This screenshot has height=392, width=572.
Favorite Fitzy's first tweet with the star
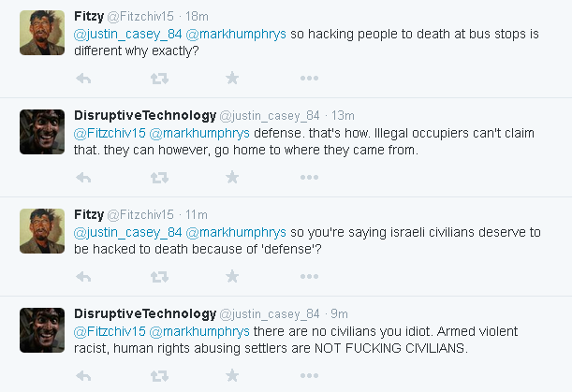pyautogui.click(x=232, y=79)
